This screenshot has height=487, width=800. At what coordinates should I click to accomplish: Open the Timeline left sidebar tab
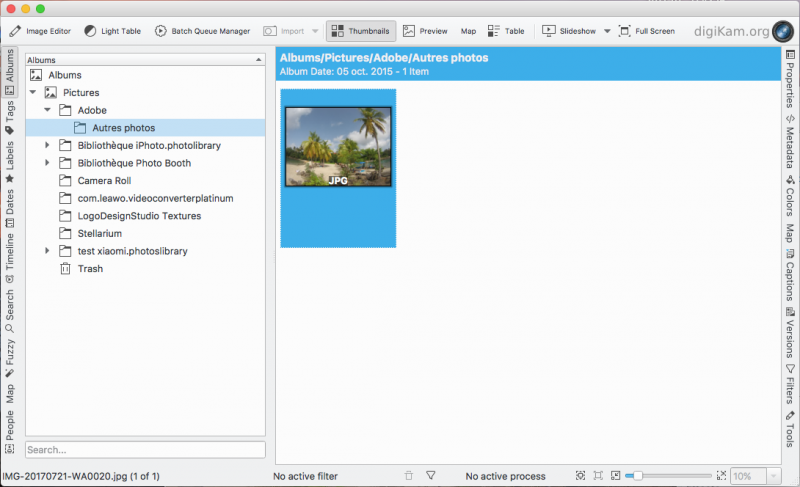[10, 258]
